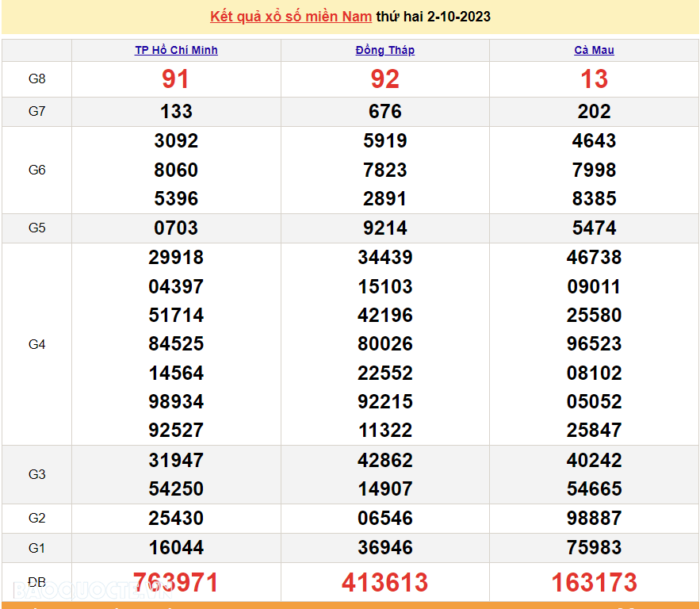Click the red G8 number 91
This screenshot has height=609, width=700.
(x=176, y=79)
